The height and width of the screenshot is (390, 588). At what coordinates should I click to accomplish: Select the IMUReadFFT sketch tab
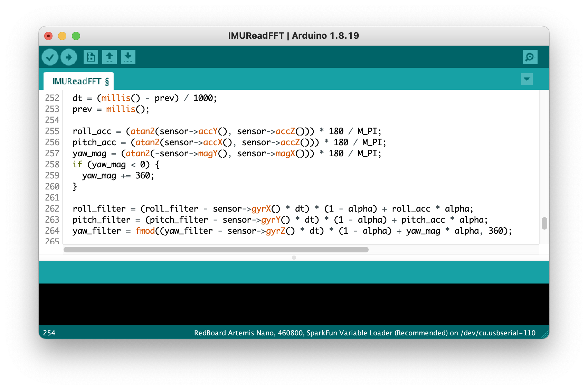79,81
